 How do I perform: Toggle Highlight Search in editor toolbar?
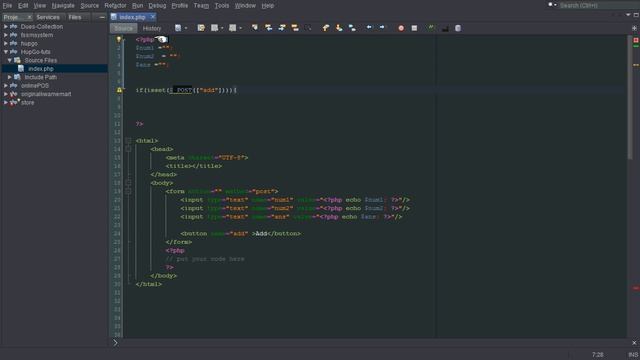pyautogui.click(x=295, y=28)
